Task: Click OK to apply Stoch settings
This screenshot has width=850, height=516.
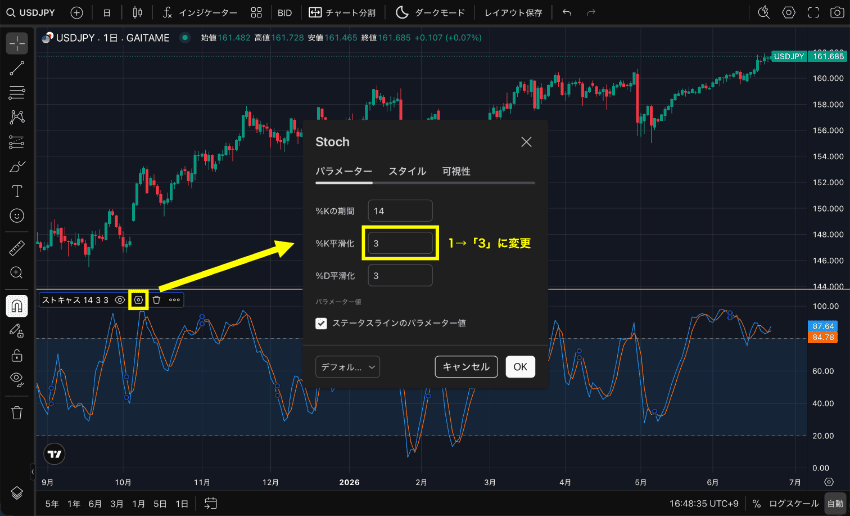Action: [520, 367]
